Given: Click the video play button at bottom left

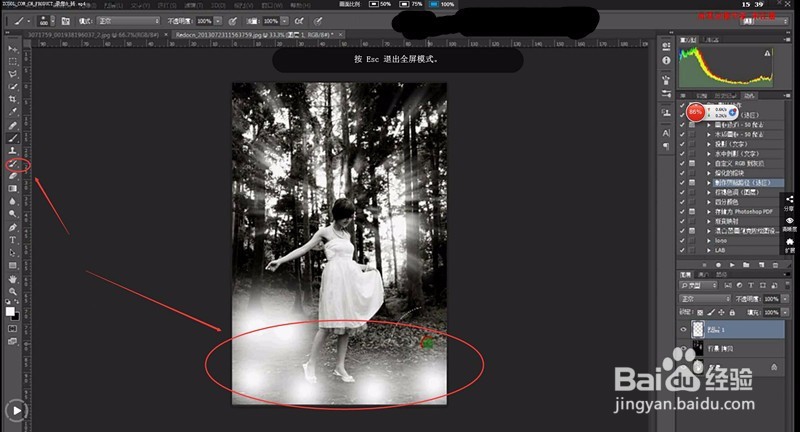Looking at the screenshot, I should [x=16, y=410].
